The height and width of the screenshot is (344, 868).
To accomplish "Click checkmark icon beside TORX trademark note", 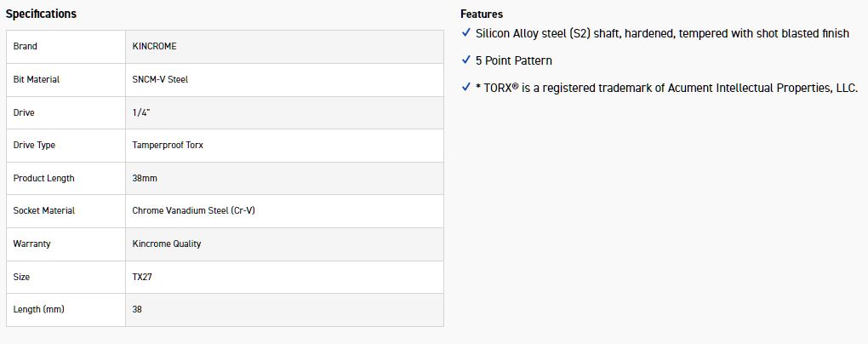I will pyautogui.click(x=465, y=87).
